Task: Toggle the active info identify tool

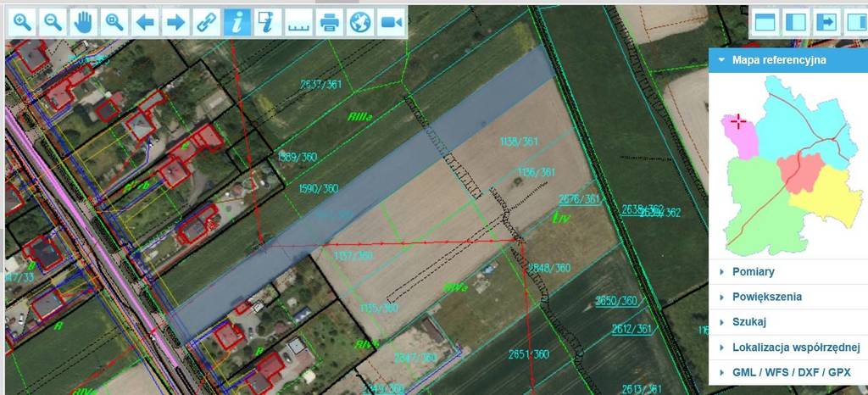Action: click(236, 23)
